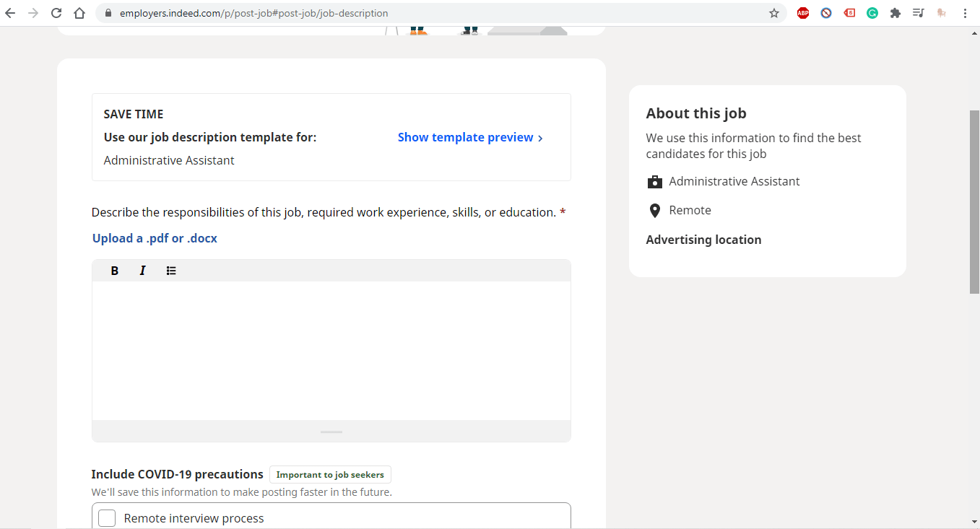Open the Chrome extensions puzzle menu

click(x=896, y=13)
